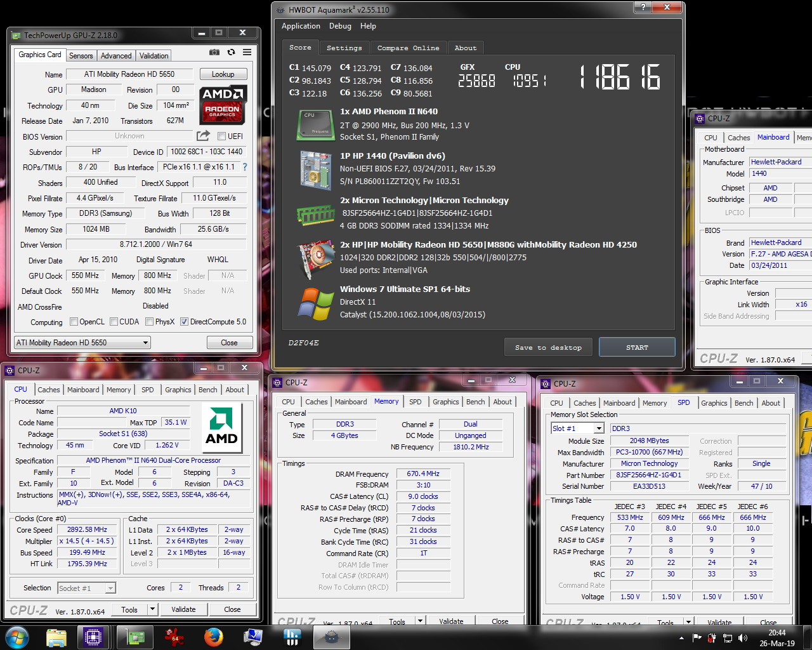The image size is (812, 650).
Task: Open the Validation tab in GPU-Z
Action: point(154,56)
